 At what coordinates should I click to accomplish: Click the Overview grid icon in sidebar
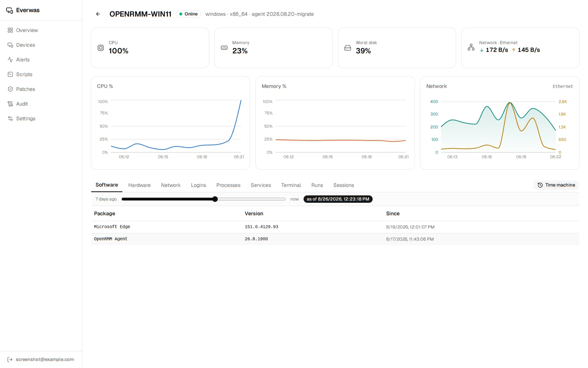pyautogui.click(x=10, y=30)
